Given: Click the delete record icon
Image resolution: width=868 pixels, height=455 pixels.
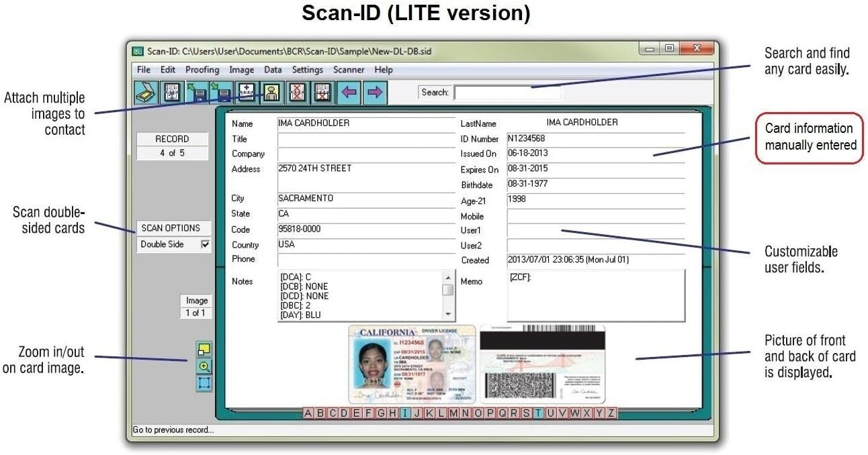Looking at the screenshot, I should point(296,93).
